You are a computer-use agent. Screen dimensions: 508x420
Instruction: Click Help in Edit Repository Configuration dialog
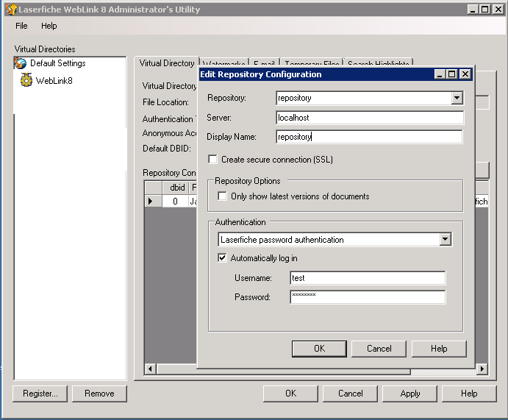point(439,349)
